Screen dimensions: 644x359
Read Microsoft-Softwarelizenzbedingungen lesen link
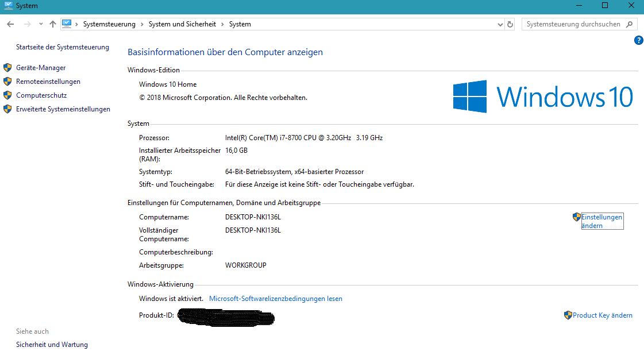click(276, 299)
